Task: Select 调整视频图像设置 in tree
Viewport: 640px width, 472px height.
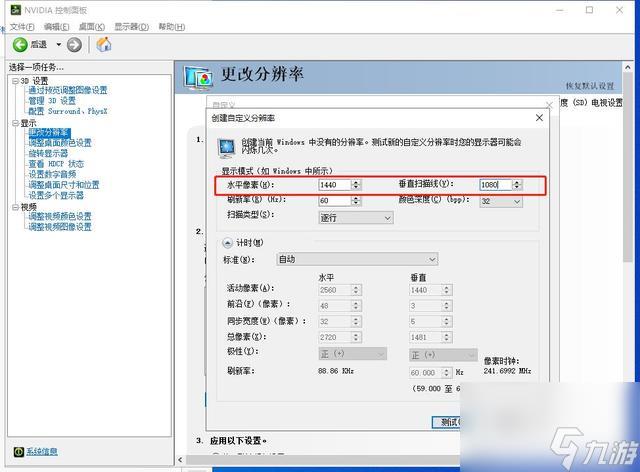Action: pos(60,227)
